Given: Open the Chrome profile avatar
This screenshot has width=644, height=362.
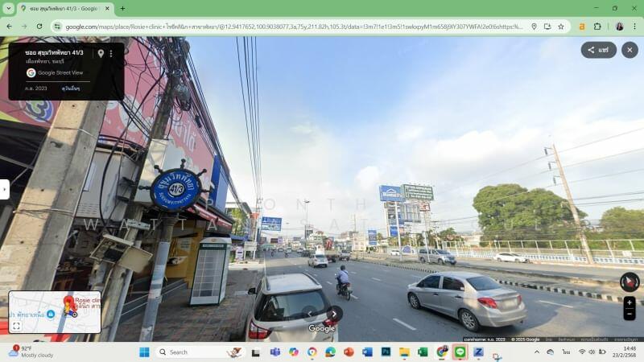Looking at the screenshot, I should click(619, 27).
